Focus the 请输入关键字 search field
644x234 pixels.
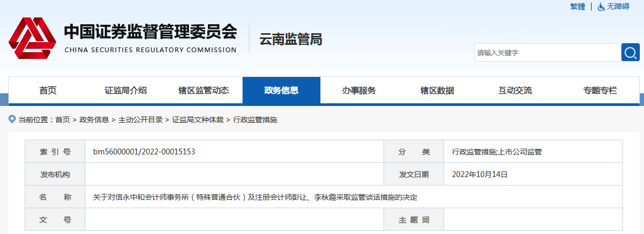tap(548, 52)
